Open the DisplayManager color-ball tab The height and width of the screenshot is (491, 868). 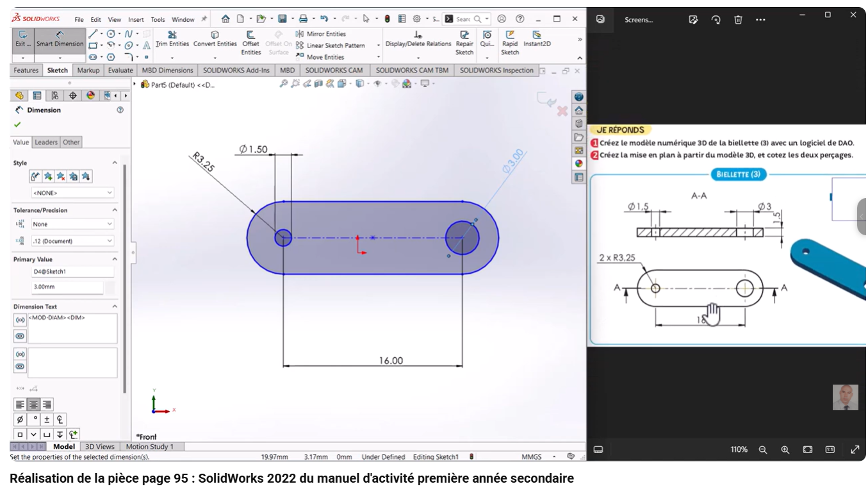pos(90,96)
